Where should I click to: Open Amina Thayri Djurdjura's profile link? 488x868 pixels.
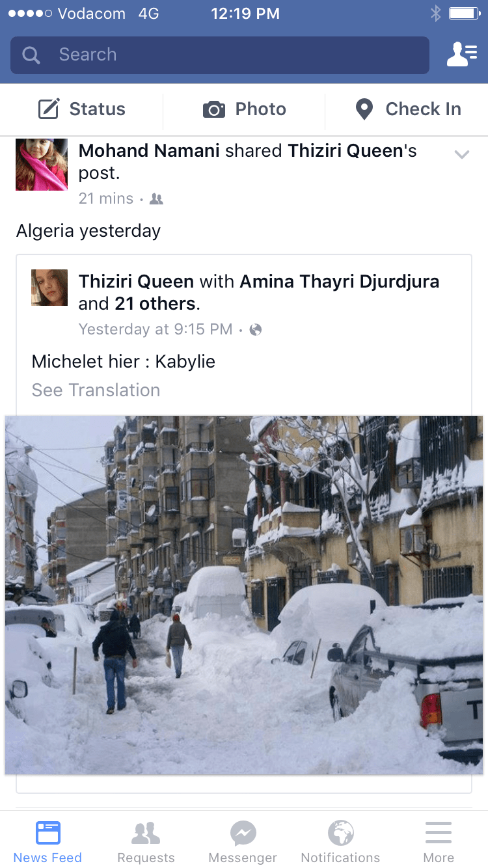[x=340, y=282]
